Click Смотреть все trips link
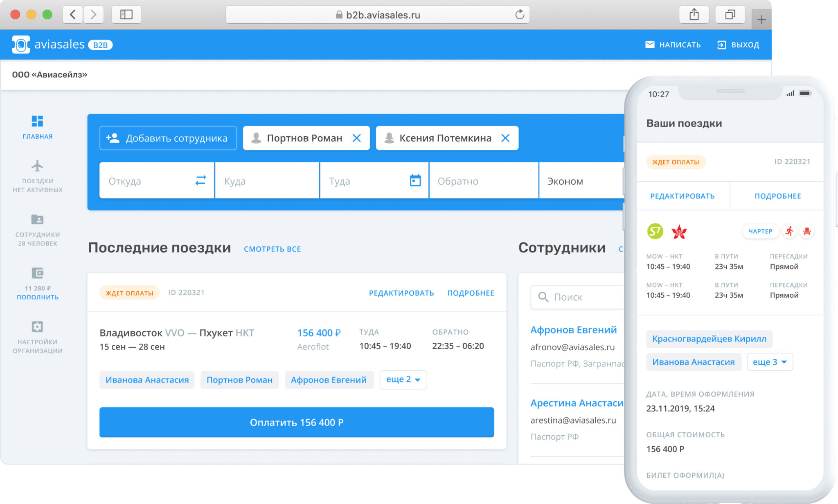 coord(272,249)
